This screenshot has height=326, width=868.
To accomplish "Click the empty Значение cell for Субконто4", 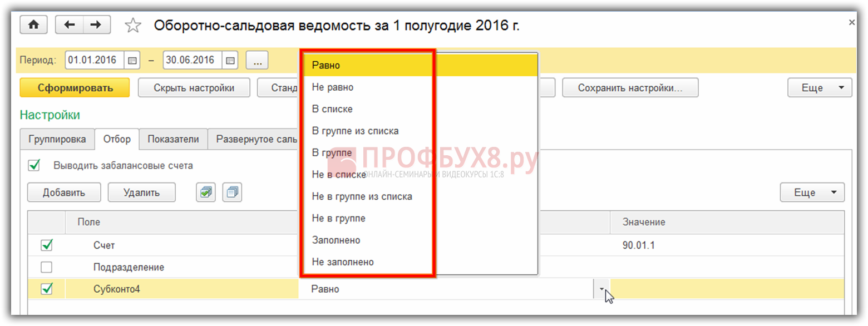I will pyautogui.click(x=727, y=289).
